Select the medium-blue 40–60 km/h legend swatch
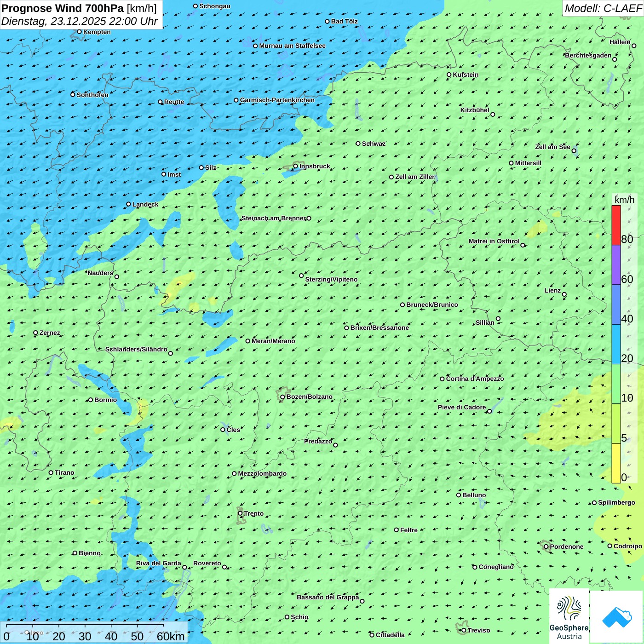This screenshot has width=644, height=644. 616,305
